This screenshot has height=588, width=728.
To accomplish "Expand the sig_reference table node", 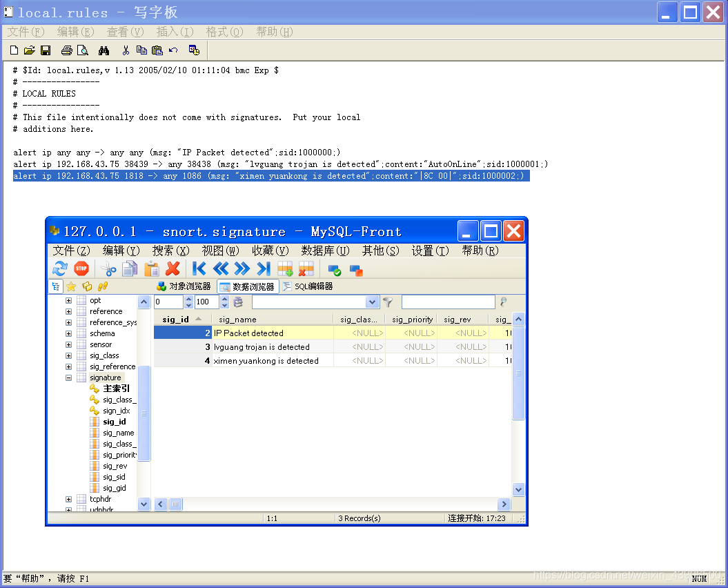I will pos(69,367).
